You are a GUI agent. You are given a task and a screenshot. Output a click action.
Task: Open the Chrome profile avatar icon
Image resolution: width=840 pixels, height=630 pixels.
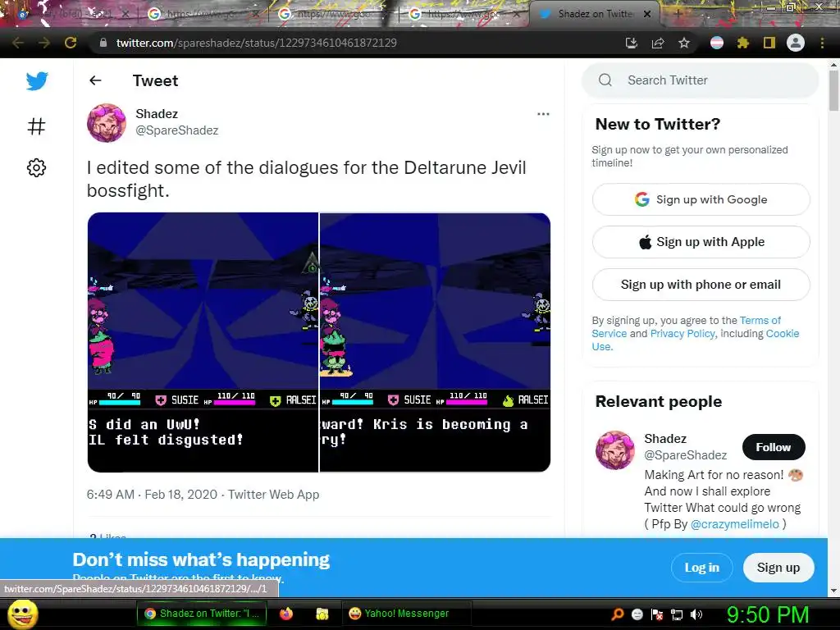[x=796, y=43]
